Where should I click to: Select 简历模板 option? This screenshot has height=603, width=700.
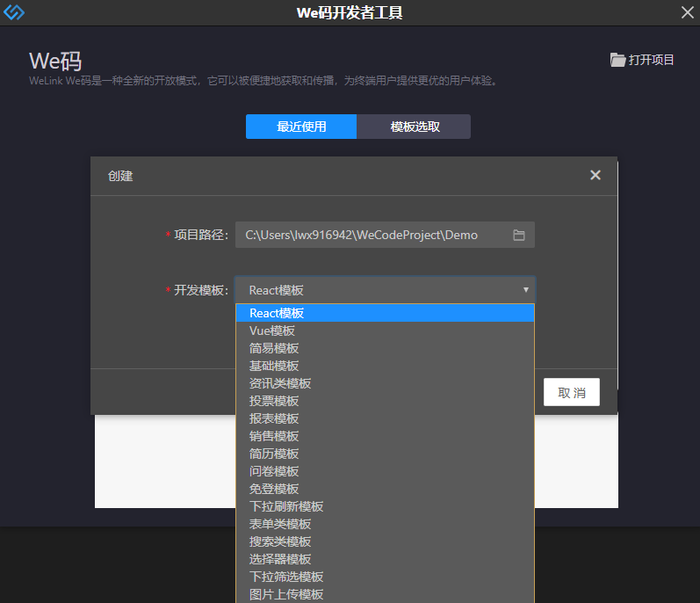385,454
